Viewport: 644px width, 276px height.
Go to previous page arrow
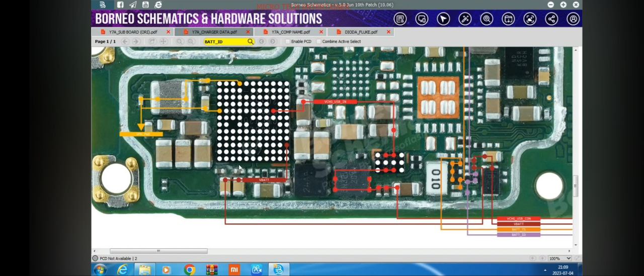tap(125, 41)
